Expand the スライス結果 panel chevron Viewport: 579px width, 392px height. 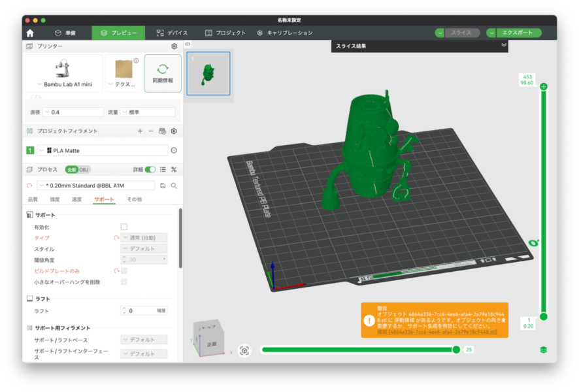tap(503, 45)
